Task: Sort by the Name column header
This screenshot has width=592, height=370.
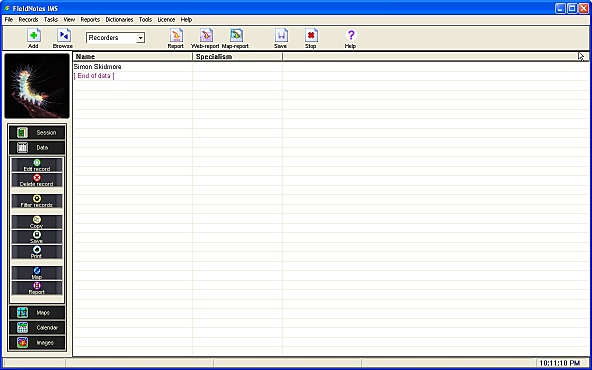Action: tap(133, 57)
